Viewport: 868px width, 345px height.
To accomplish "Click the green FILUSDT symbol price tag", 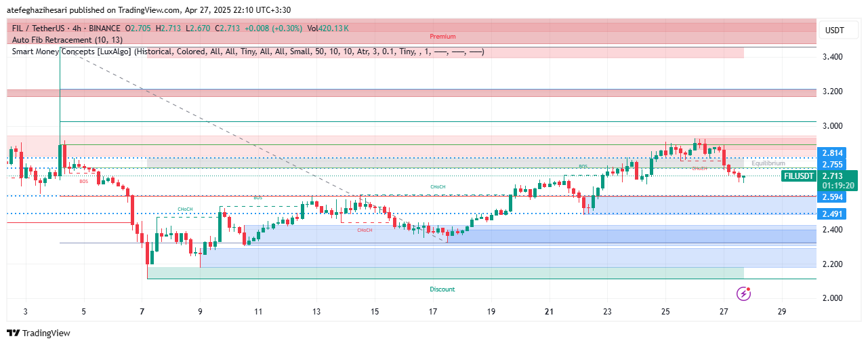I will 798,176.
